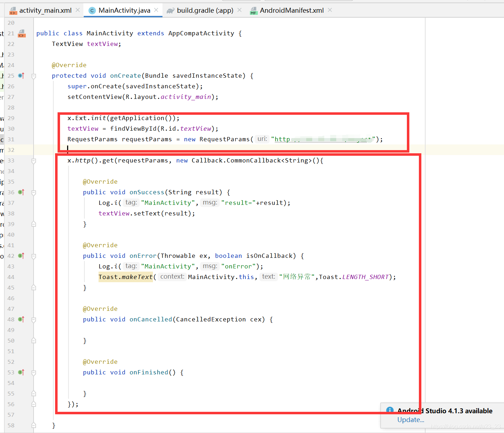Click 'MainActivity' class name on line 21

[110, 33]
